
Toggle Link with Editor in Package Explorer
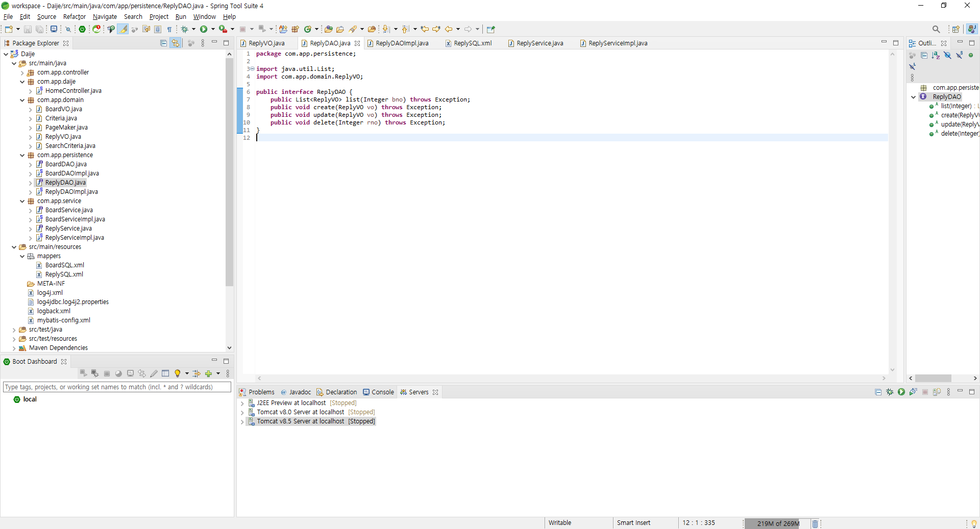point(175,43)
